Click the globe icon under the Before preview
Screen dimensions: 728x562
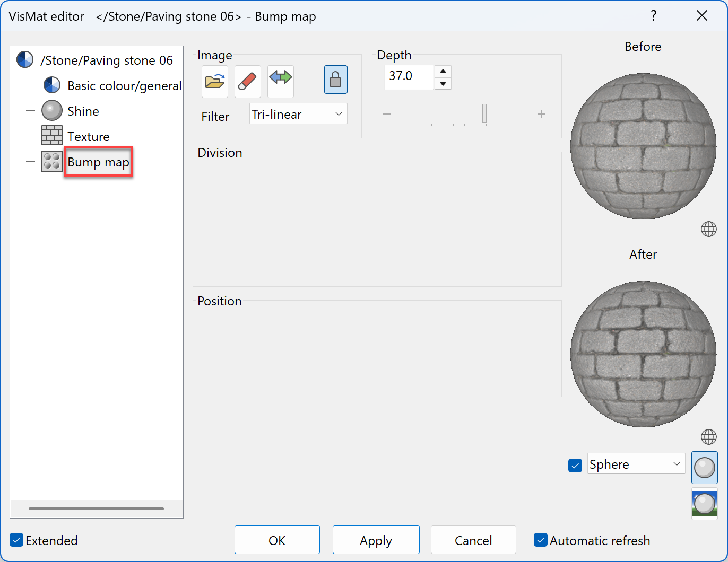[x=708, y=229]
